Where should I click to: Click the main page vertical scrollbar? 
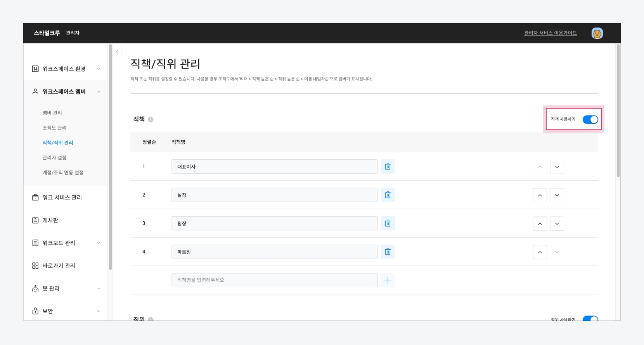[x=618, y=110]
